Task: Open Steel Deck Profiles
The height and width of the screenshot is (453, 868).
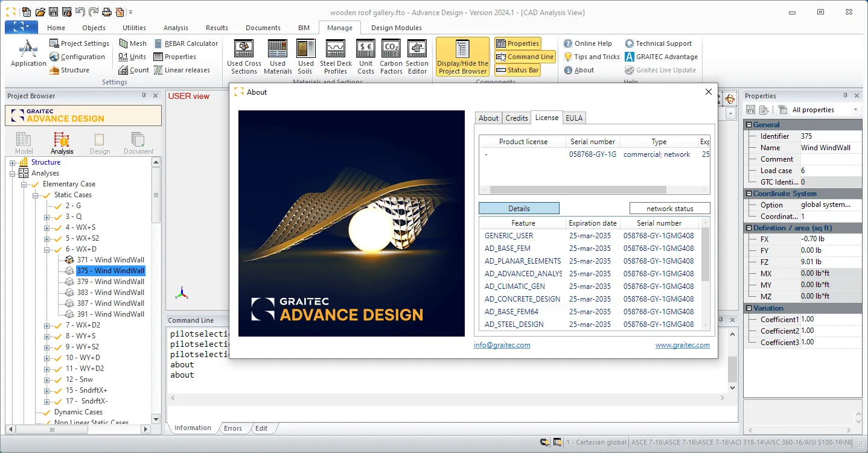Action: tap(336, 57)
